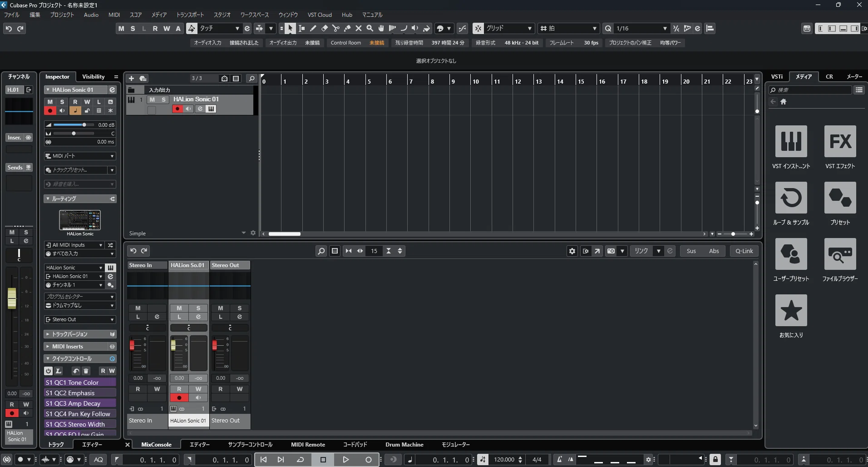868x467 pixels.
Task: Open Loops & Samples in Media rack
Action: click(791, 198)
